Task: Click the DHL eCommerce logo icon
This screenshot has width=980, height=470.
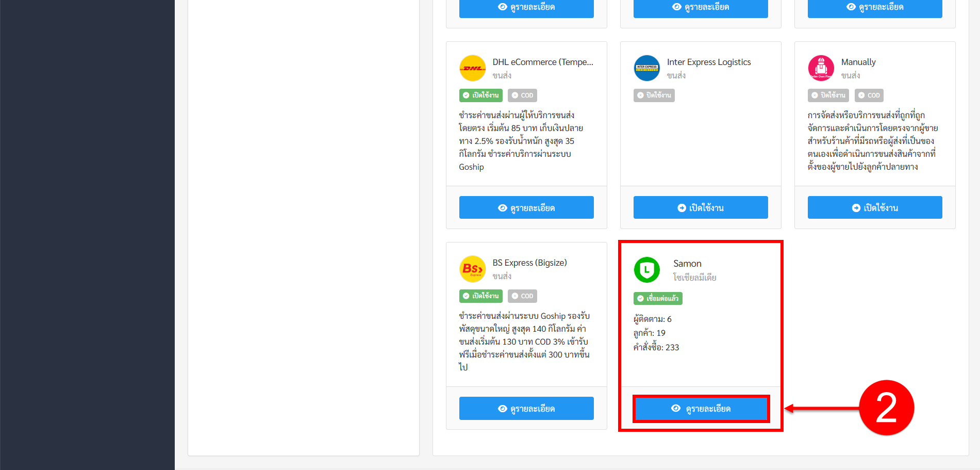Action: click(x=472, y=68)
